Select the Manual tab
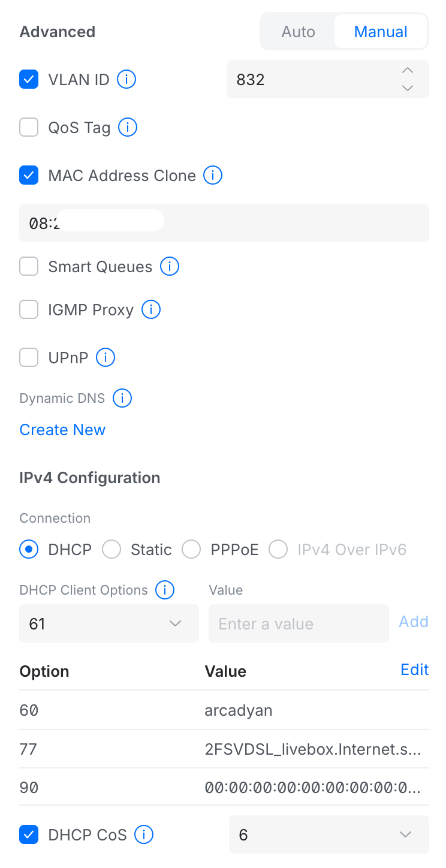The image size is (446, 868). pyautogui.click(x=381, y=32)
